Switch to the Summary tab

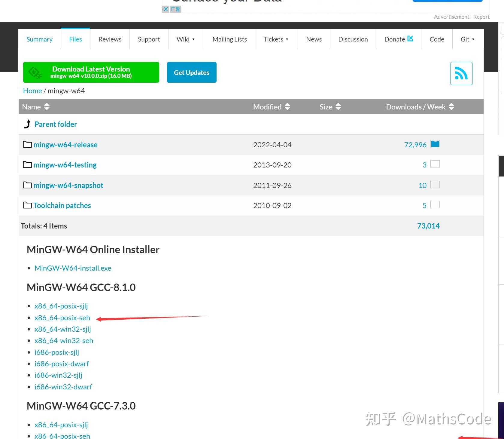click(x=39, y=39)
